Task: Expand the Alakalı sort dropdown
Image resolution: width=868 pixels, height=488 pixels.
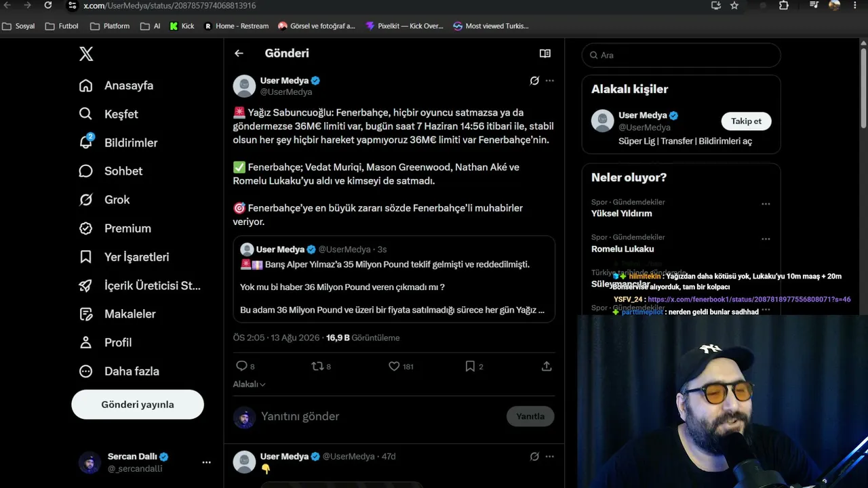Action: click(x=250, y=384)
